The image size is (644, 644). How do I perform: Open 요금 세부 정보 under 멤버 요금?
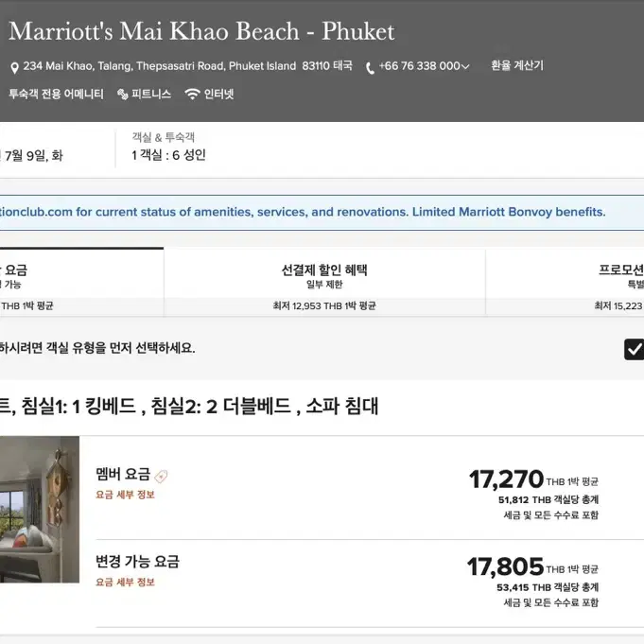click(x=125, y=495)
